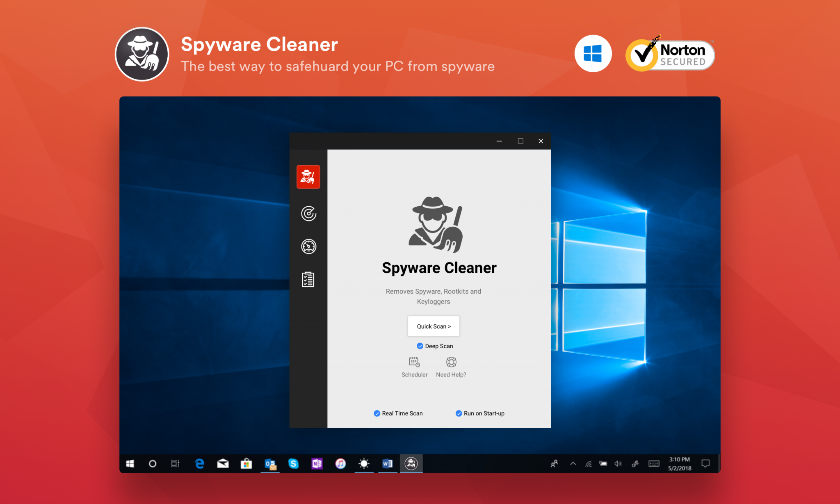Open the Spyware Cleaner home sidebar icon
The width and height of the screenshot is (840, 504).
click(x=308, y=177)
